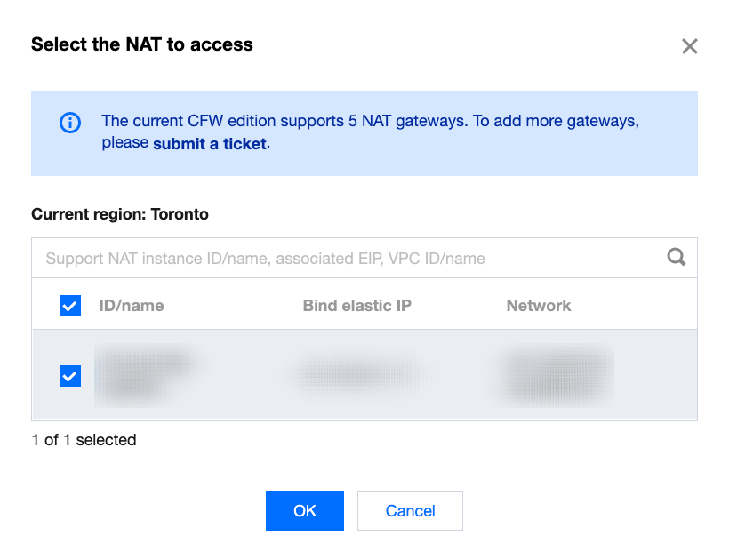
Task: Open the submit a ticket link
Action: [210, 143]
